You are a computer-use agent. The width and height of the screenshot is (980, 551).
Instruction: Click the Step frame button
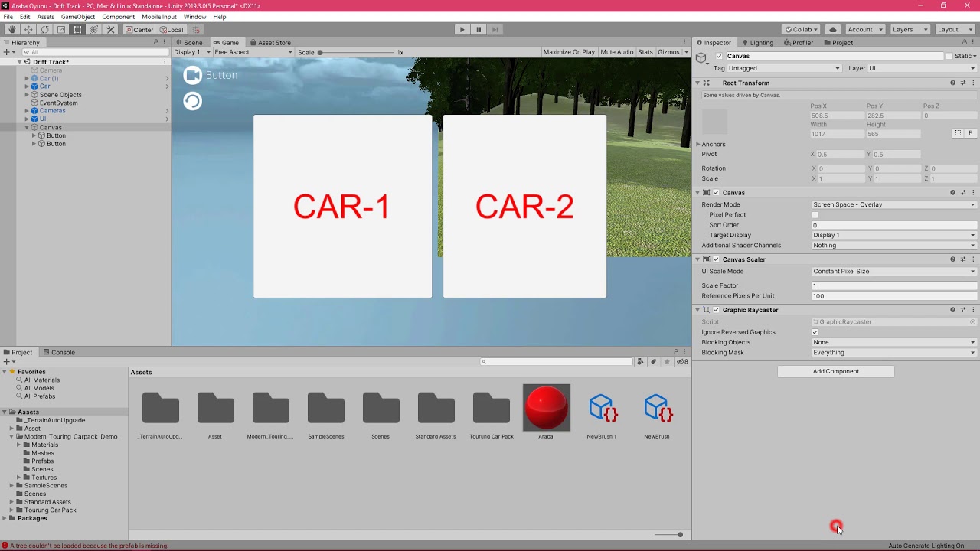coord(495,30)
